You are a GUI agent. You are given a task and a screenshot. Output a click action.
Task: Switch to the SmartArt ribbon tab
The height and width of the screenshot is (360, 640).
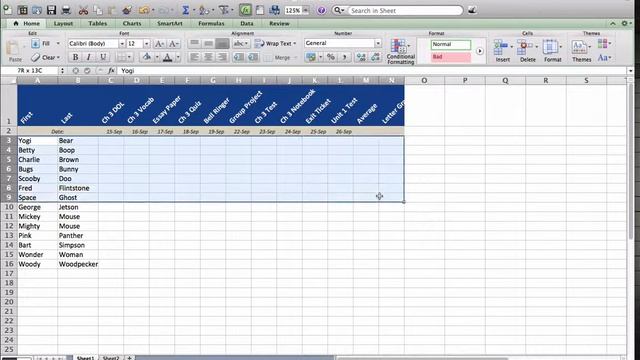click(x=170, y=24)
